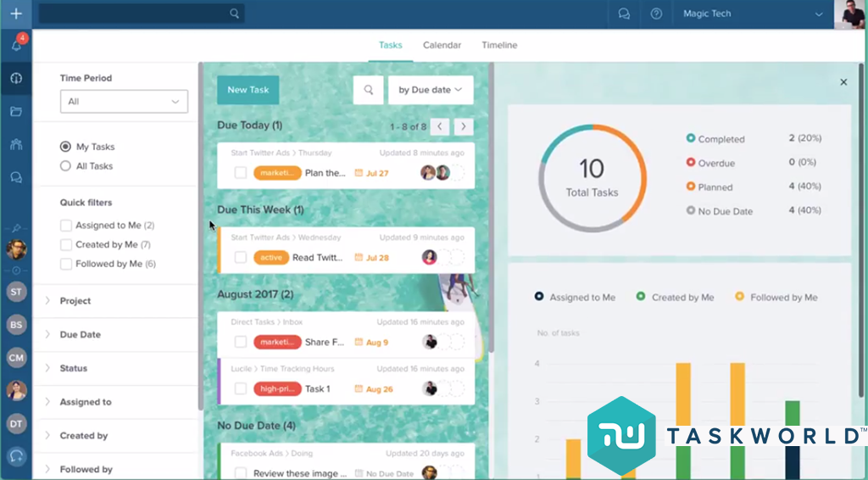This screenshot has height=480, width=868.
Task: Open the people icon in sidebar
Action: (16, 144)
